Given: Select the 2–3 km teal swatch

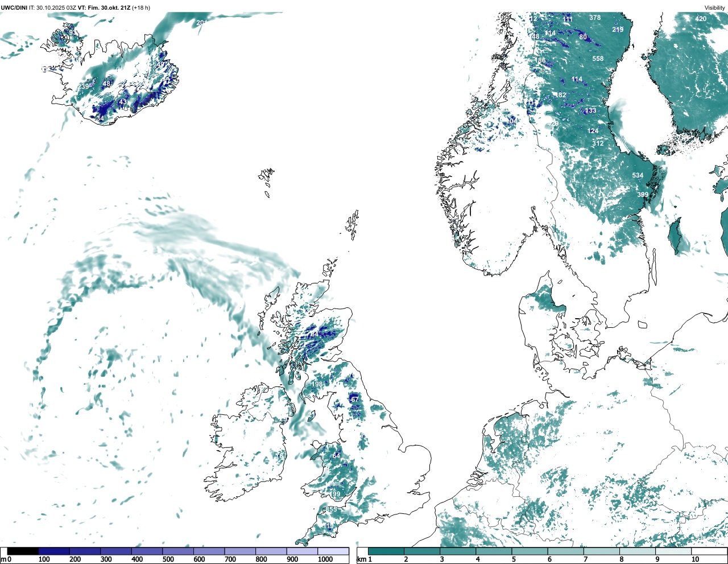Looking at the screenshot, I should (x=422, y=551).
